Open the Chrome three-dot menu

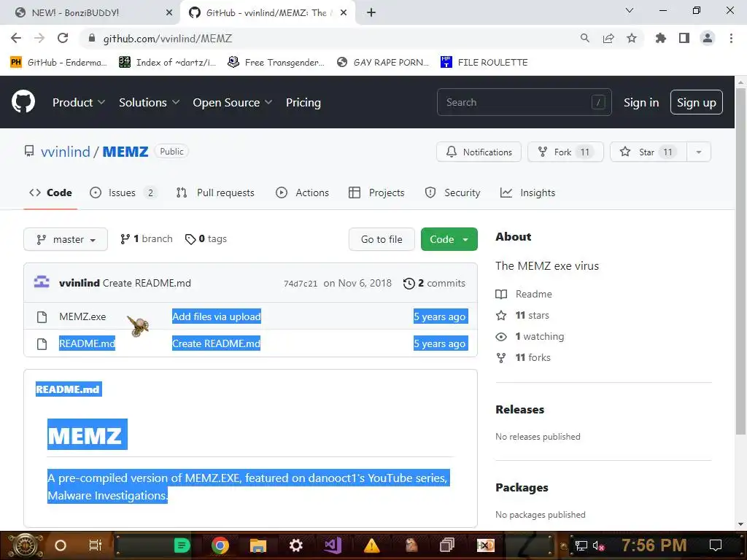coord(731,38)
